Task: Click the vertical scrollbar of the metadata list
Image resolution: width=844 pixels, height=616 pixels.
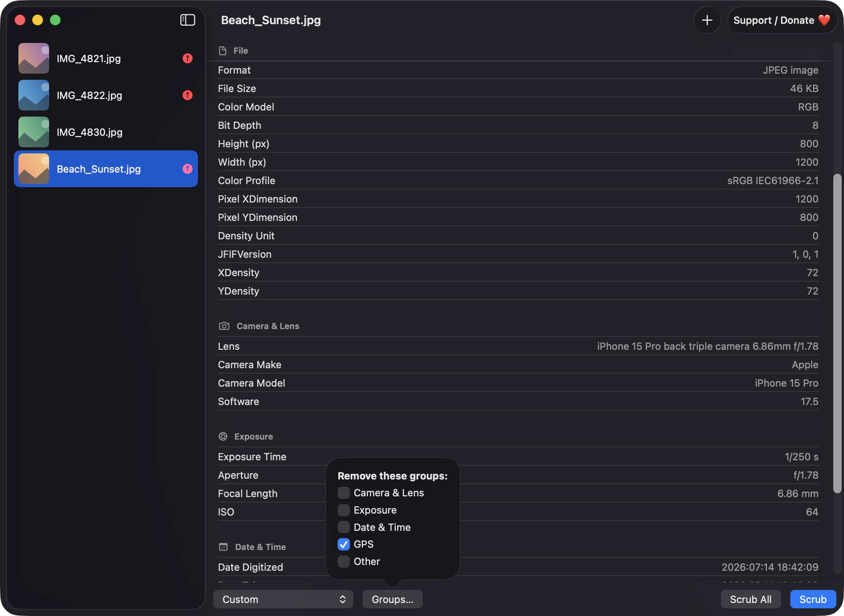Action: point(837,334)
